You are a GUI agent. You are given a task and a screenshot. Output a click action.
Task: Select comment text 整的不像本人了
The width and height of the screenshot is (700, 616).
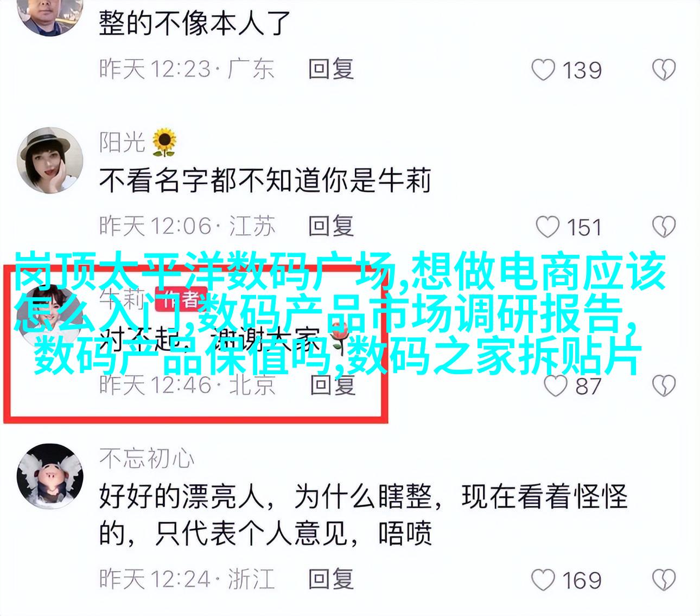tap(195, 23)
